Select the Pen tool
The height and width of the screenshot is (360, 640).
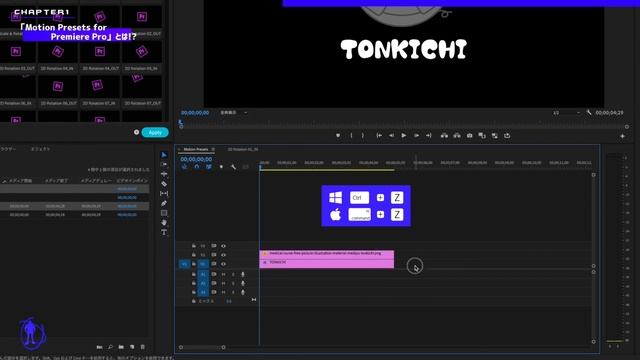(164, 203)
